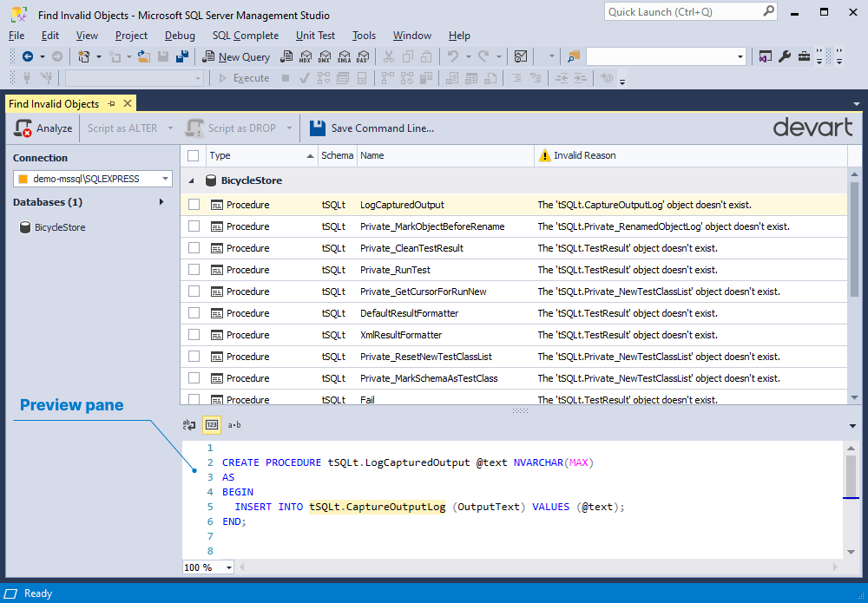Open the SQL Complete menu
This screenshot has width=868, height=603.
click(246, 36)
